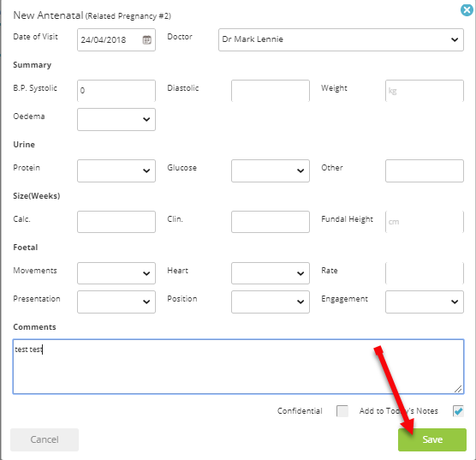Open the urine Protein dropdown
Screen dimensions: 476x460
[x=116, y=170]
